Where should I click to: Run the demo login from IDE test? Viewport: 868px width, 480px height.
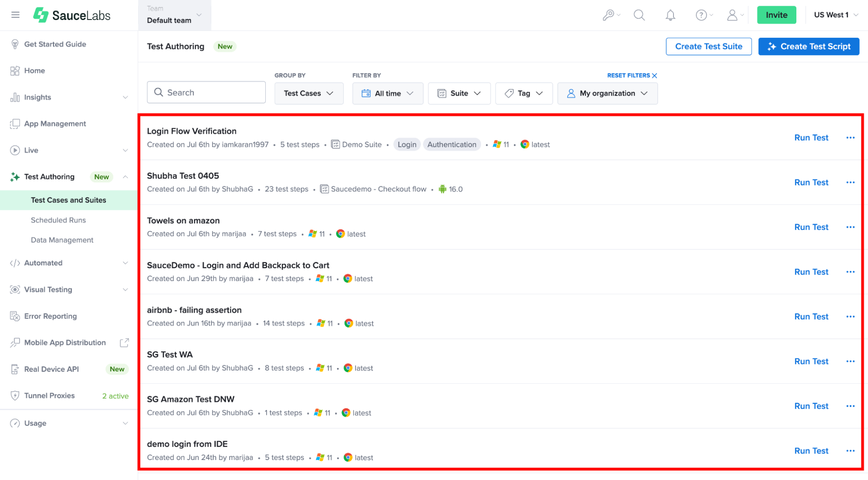[x=811, y=451]
